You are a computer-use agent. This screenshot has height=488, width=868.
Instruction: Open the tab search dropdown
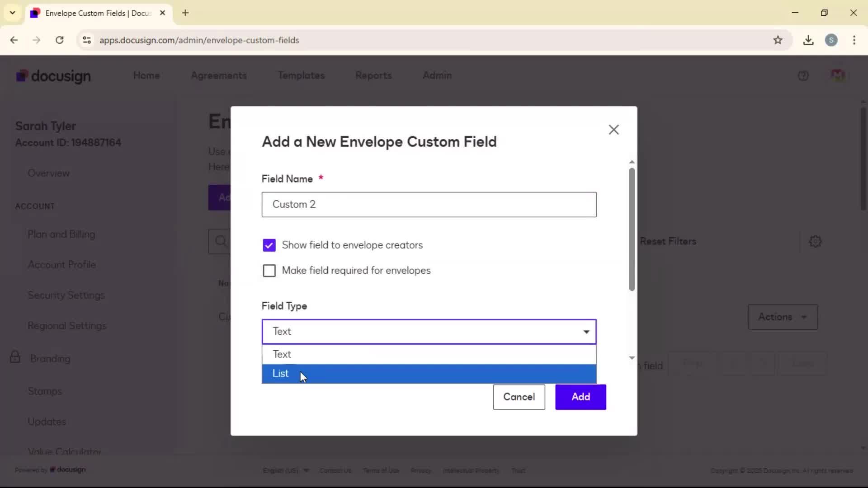pos(13,13)
